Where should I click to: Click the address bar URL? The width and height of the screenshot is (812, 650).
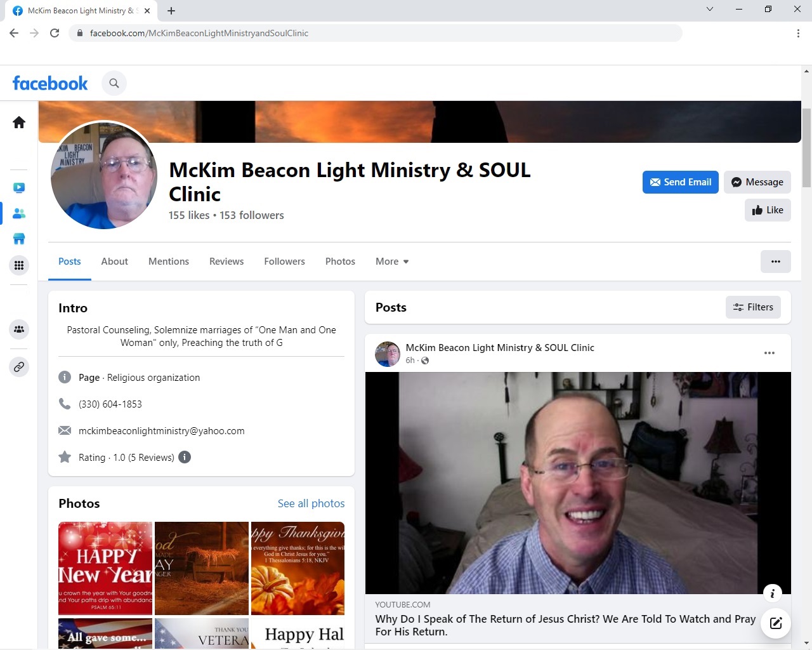click(x=199, y=33)
